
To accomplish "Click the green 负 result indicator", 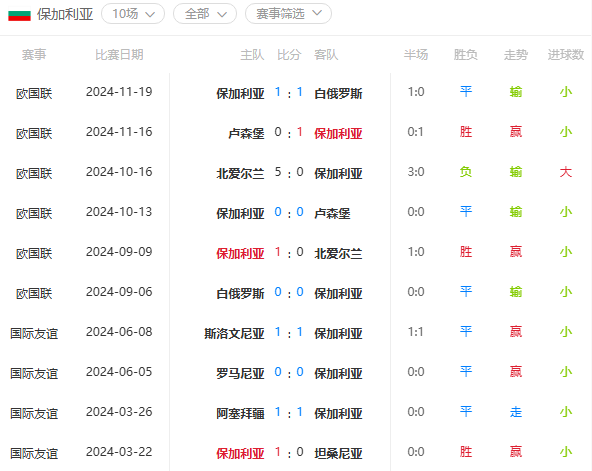I will pyautogui.click(x=466, y=172).
